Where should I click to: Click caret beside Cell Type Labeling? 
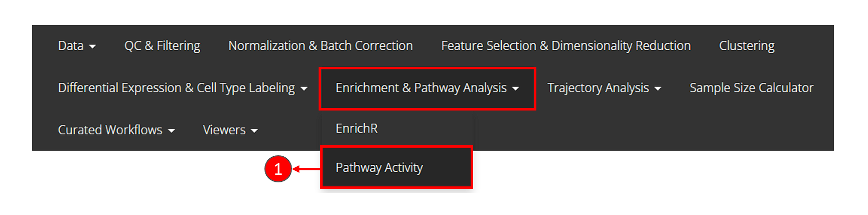[x=304, y=89]
